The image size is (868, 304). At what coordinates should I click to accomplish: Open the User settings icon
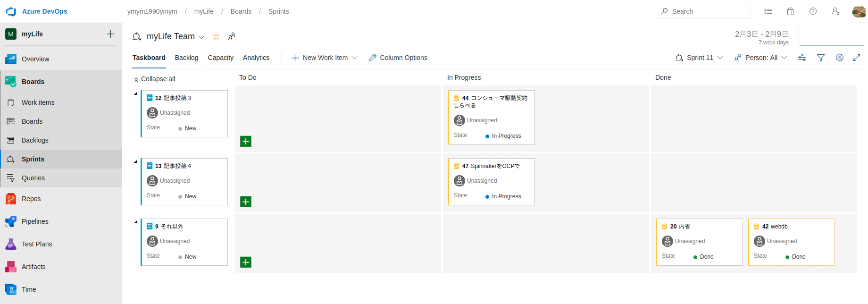click(835, 11)
